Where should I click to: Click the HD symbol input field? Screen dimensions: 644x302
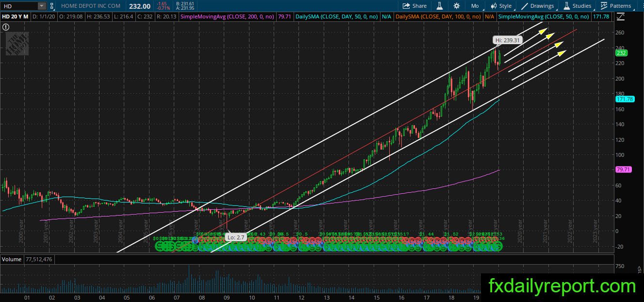[19, 6]
